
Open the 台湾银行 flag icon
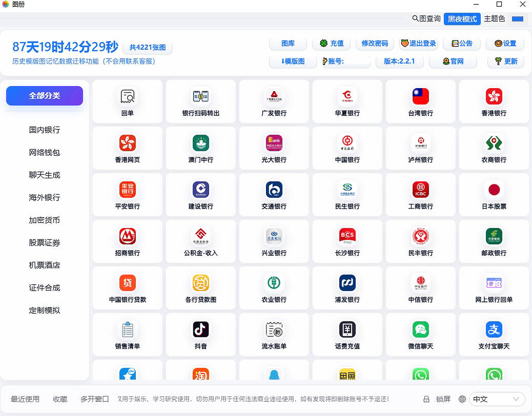tap(421, 96)
